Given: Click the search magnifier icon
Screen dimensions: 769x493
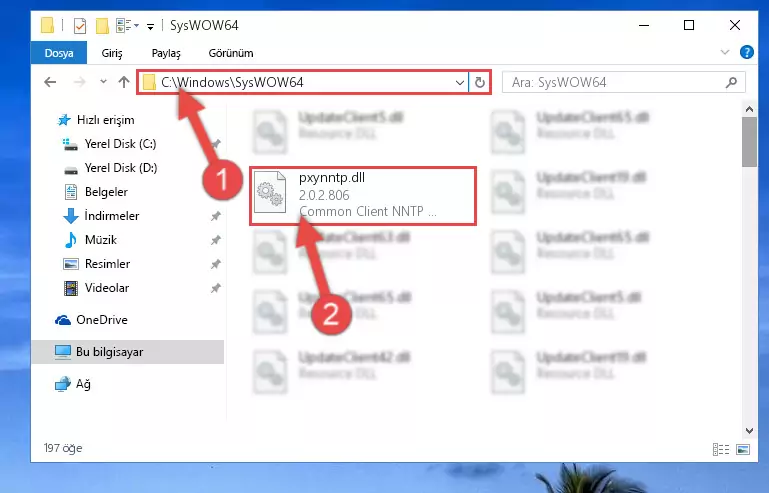Looking at the screenshot, I should (731, 82).
